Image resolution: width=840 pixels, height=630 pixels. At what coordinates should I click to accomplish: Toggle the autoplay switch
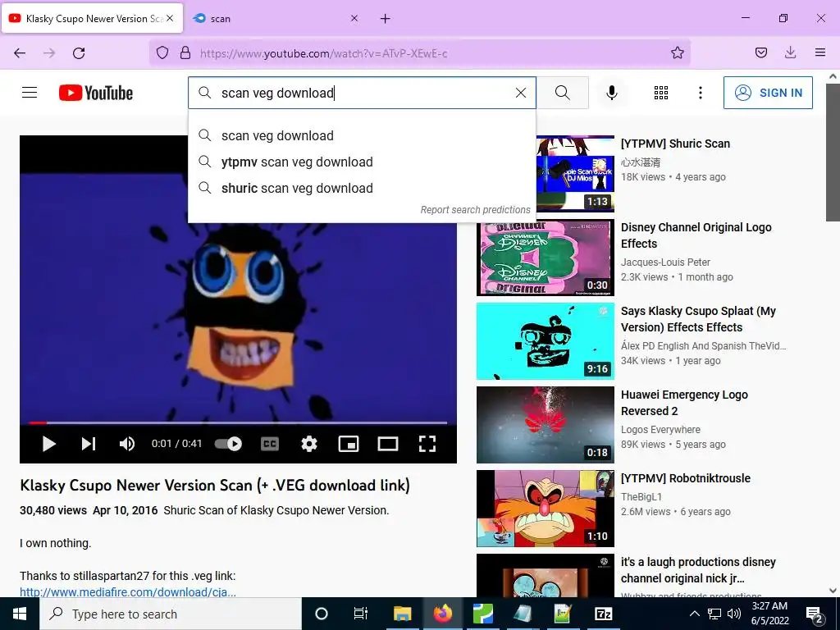coord(228,444)
